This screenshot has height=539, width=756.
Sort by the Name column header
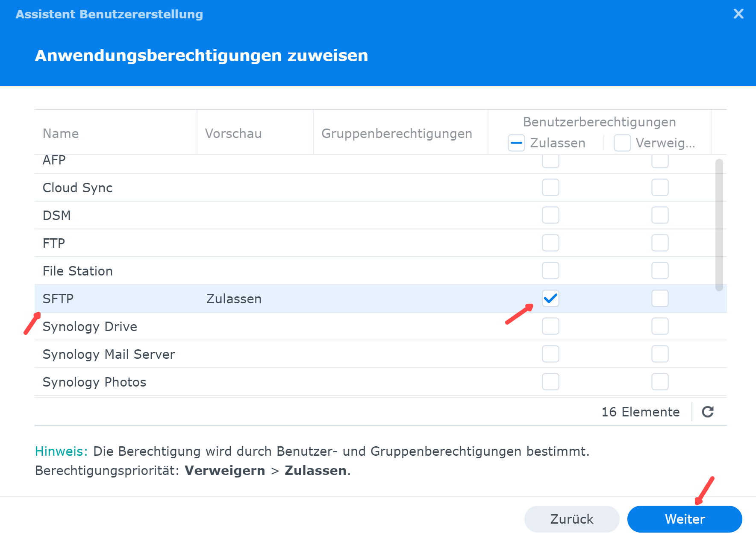tap(61, 134)
